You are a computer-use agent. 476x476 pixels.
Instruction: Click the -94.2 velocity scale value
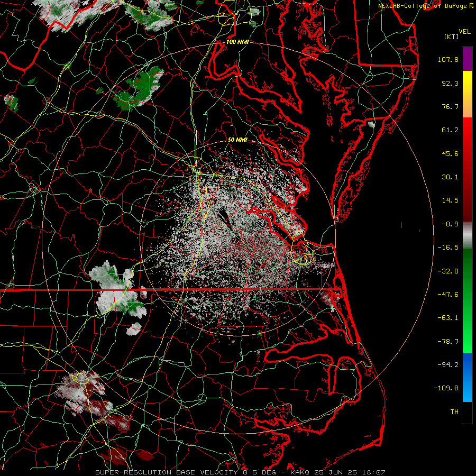pyautogui.click(x=448, y=365)
